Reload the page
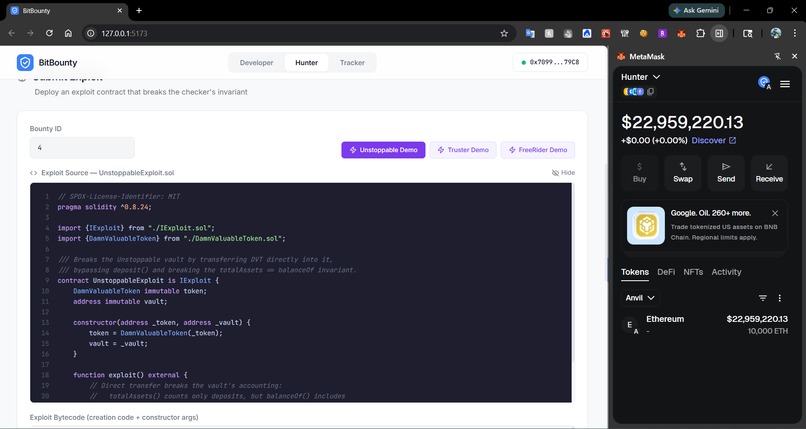806x429 pixels. pyautogui.click(x=49, y=33)
